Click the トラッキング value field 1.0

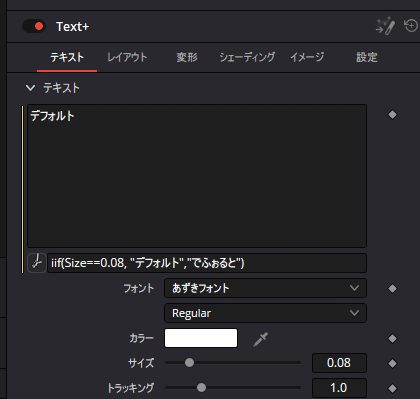tap(339, 388)
